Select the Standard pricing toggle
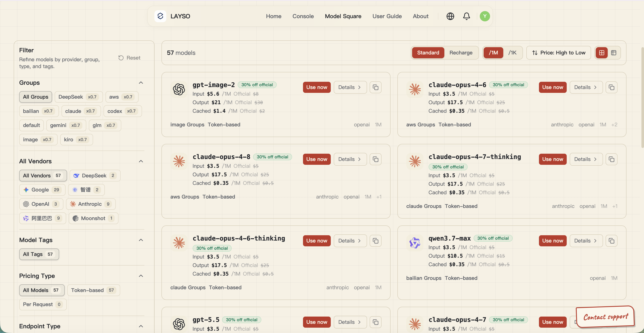This screenshot has height=333, width=644. 428,53
